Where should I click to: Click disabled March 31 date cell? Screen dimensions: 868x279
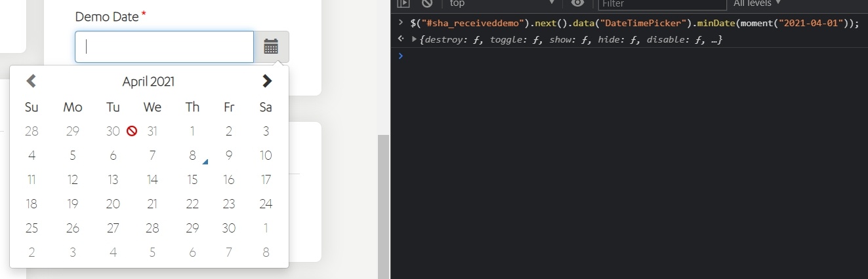tap(152, 132)
